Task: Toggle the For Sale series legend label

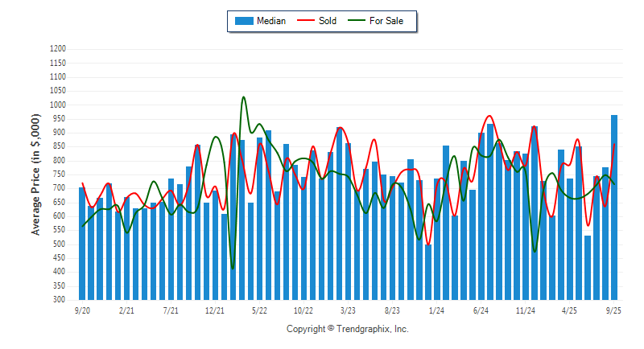Action: coord(386,21)
